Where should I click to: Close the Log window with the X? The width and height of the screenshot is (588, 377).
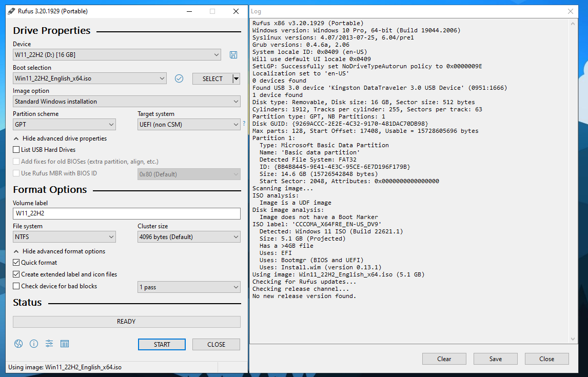[571, 11]
